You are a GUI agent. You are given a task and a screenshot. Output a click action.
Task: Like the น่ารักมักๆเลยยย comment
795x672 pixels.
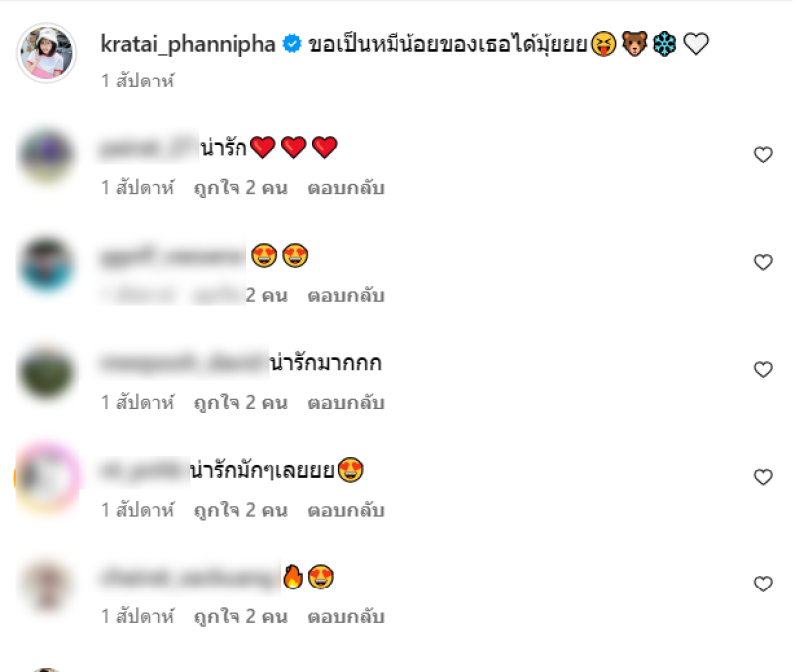click(x=763, y=477)
